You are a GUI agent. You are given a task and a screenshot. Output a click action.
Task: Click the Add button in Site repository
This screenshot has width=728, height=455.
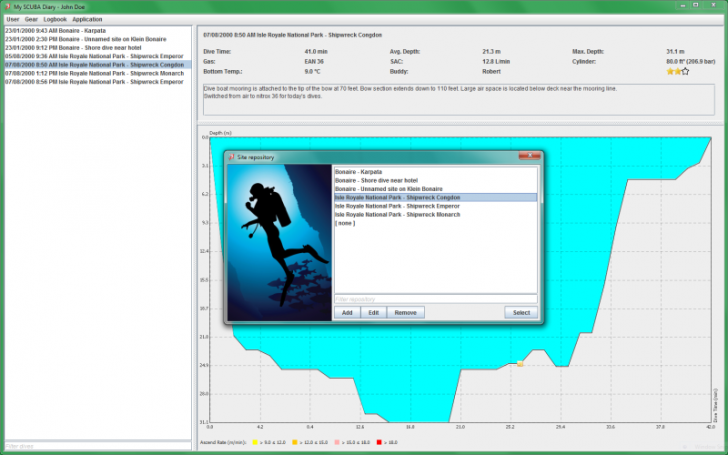(x=347, y=312)
